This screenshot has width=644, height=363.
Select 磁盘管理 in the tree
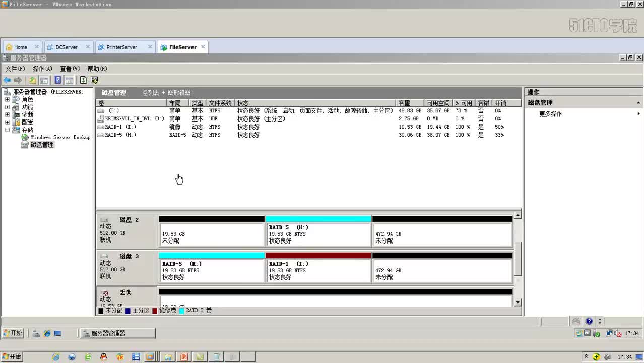(x=42, y=145)
